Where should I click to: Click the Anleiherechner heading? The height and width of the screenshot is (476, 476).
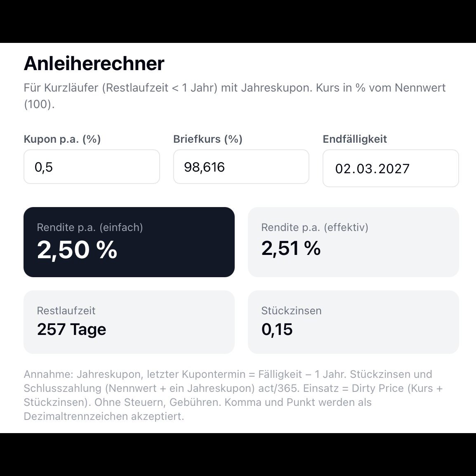click(94, 64)
